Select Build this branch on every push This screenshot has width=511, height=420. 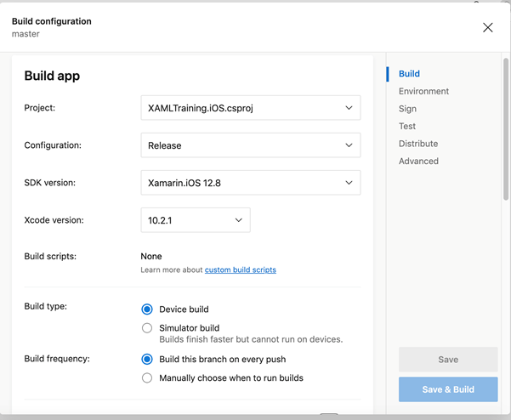[x=147, y=360]
